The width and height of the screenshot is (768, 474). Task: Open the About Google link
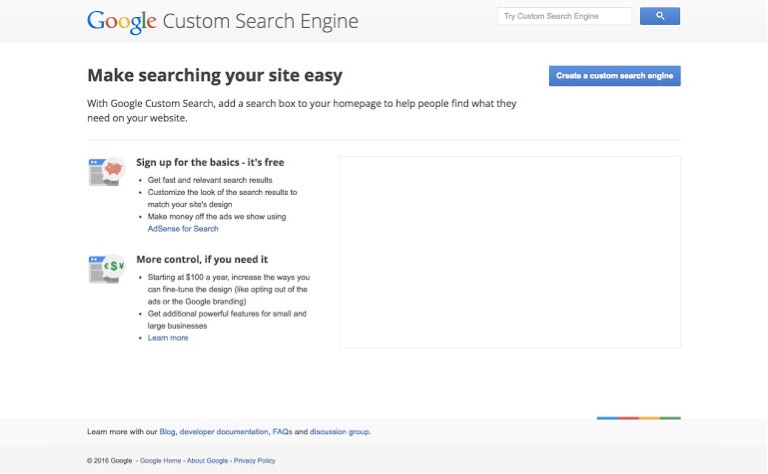pyautogui.click(x=207, y=461)
